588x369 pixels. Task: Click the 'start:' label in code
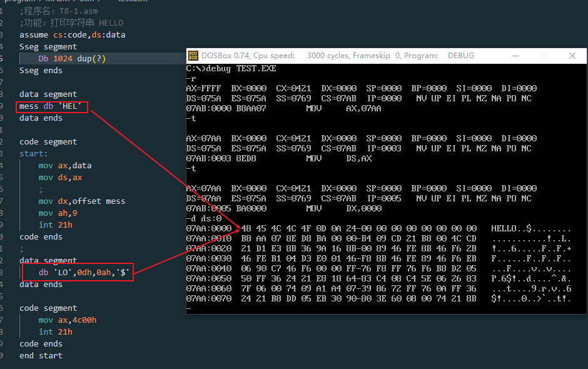[x=33, y=154]
